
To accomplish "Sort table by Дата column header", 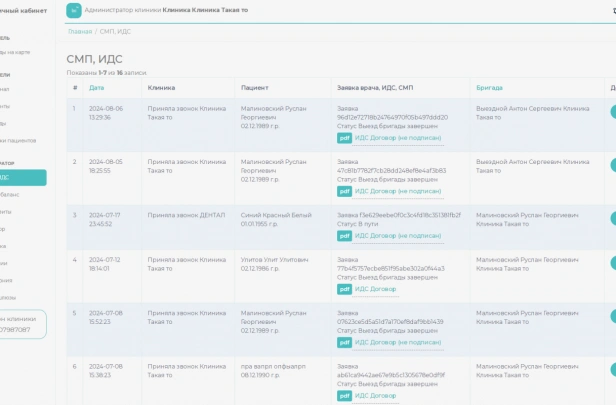I will [x=97, y=88].
